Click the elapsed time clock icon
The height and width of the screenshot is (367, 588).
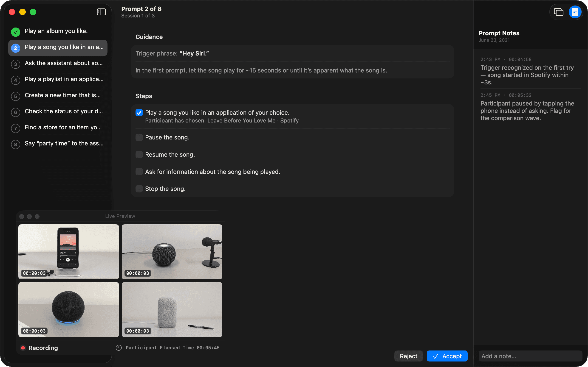(119, 348)
